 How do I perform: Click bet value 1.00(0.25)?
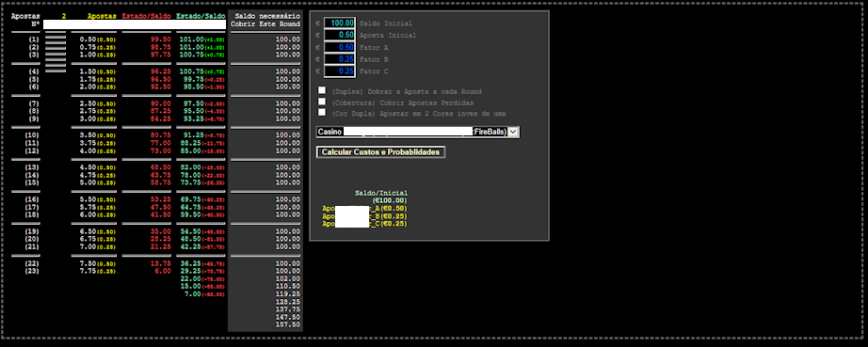click(x=98, y=55)
